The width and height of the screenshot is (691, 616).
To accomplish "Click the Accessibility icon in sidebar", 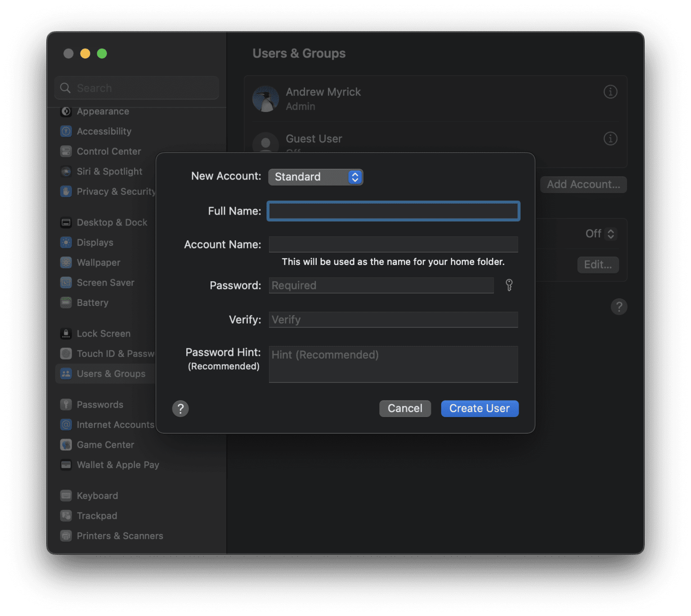I will click(66, 131).
